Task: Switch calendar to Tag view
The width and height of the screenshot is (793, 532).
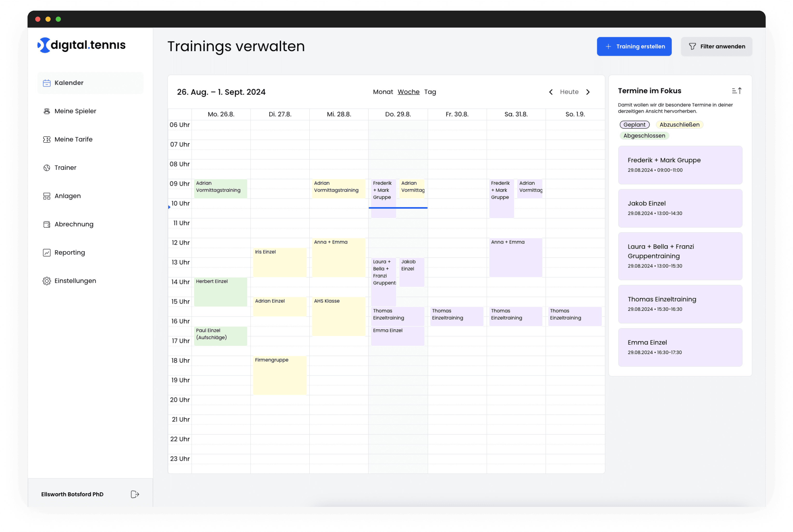Action: pyautogui.click(x=430, y=92)
